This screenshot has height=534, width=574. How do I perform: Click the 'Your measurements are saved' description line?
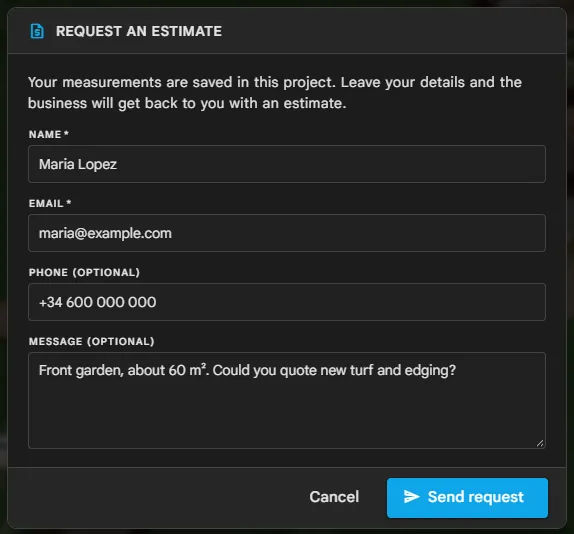pos(275,82)
